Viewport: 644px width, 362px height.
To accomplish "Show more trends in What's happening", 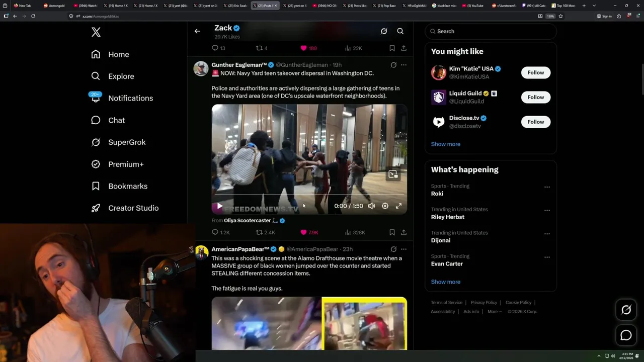I will 446,282.
